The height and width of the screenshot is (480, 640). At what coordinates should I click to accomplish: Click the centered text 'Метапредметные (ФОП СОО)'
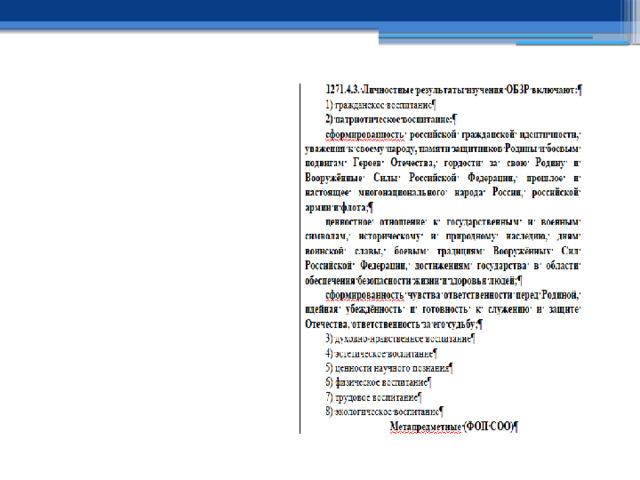pos(454,427)
